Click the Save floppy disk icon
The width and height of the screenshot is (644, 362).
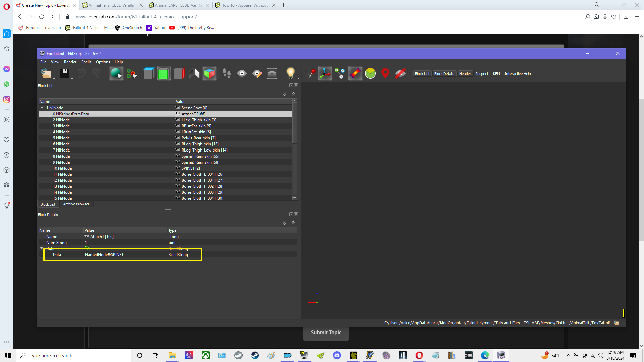click(x=64, y=73)
